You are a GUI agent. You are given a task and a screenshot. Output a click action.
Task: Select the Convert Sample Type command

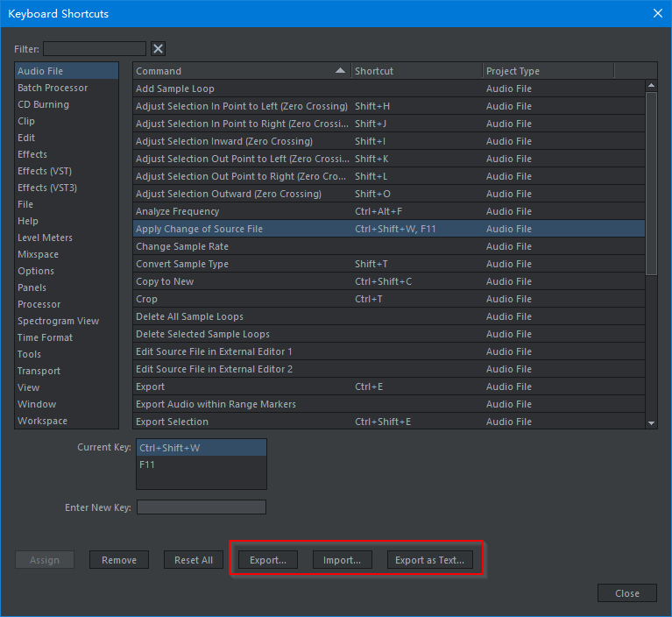[241, 264]
